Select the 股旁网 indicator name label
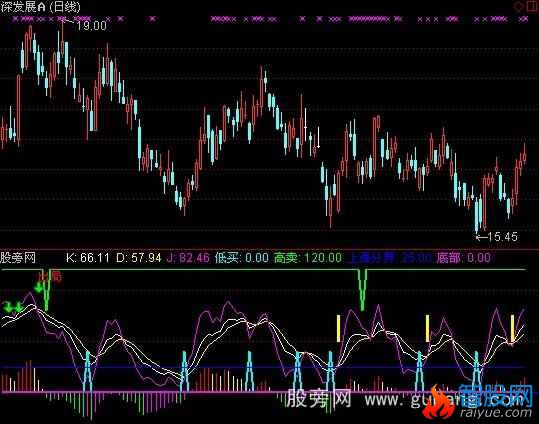This screenshot has width=539, height=424. tap(18, 258)
